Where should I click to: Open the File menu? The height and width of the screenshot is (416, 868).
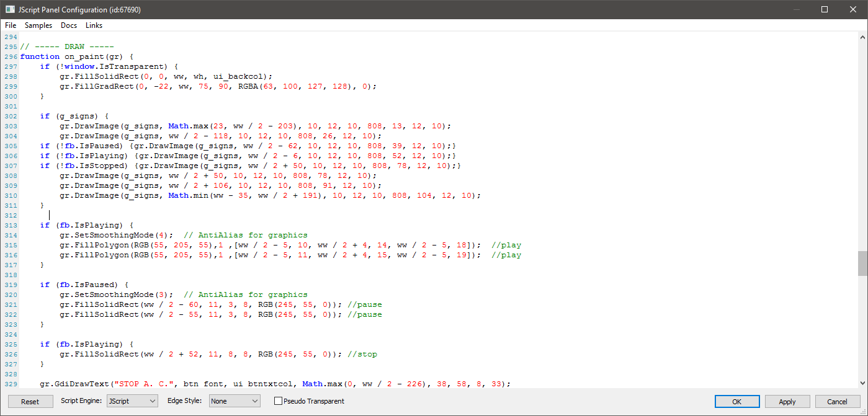pos(11,25)
